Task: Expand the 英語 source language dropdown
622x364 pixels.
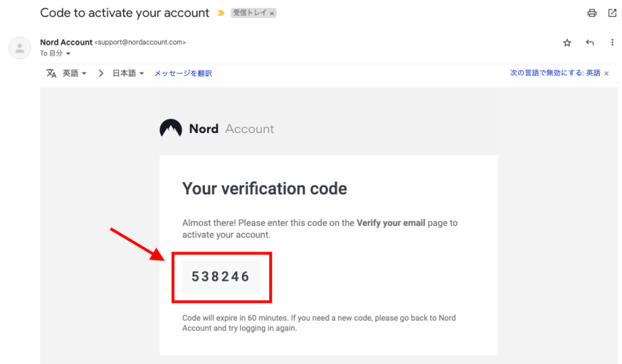Action: pos(74,73)
